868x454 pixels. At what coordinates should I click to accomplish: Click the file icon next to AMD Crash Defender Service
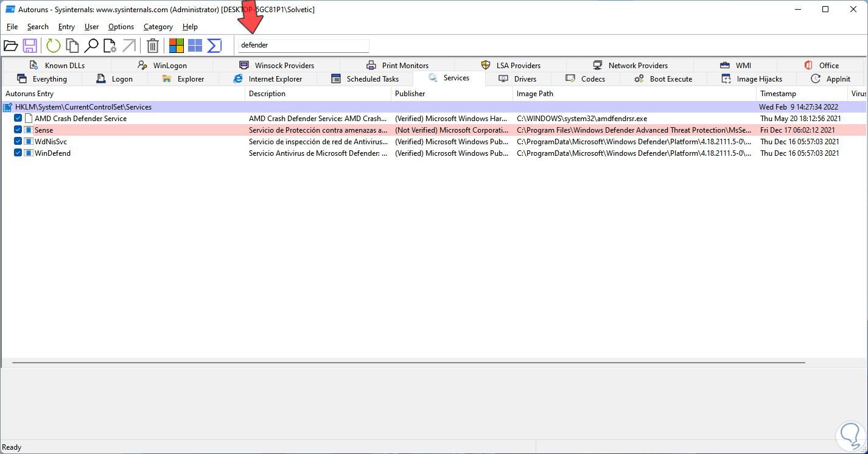(x=28, y=119)
